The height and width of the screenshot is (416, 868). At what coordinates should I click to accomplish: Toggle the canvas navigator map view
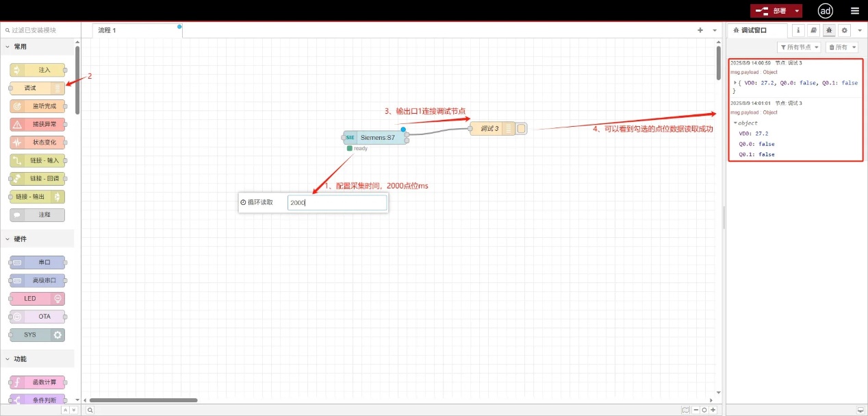pyautogui.click(x=685, y=410)
